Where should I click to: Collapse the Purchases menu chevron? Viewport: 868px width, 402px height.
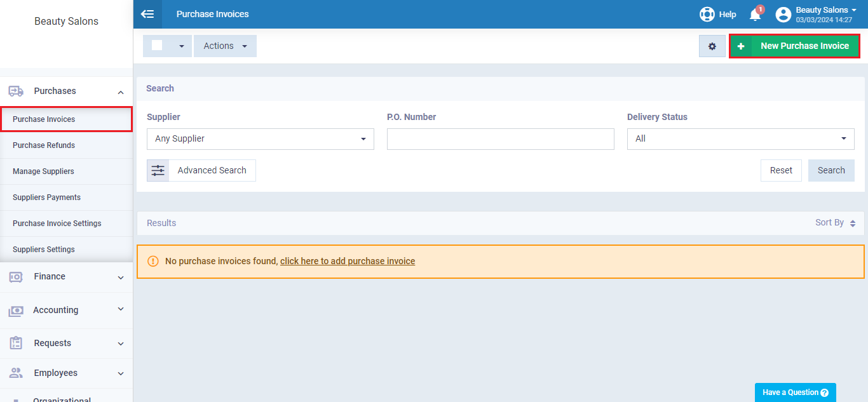[x=121, y=92]
